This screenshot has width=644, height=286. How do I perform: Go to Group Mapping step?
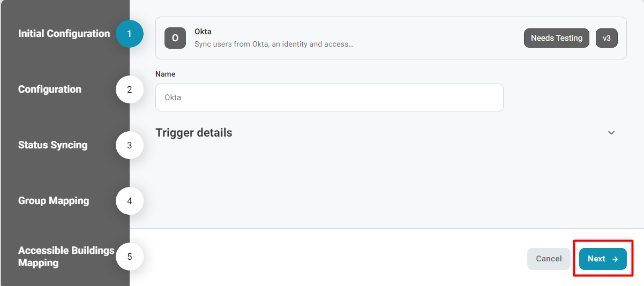click(x=54, y=200)
